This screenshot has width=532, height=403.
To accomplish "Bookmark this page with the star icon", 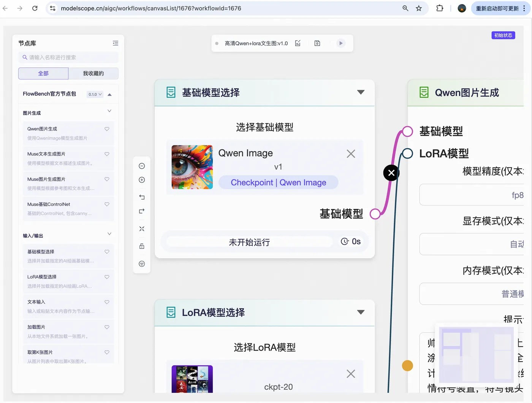I will point(419,8).
